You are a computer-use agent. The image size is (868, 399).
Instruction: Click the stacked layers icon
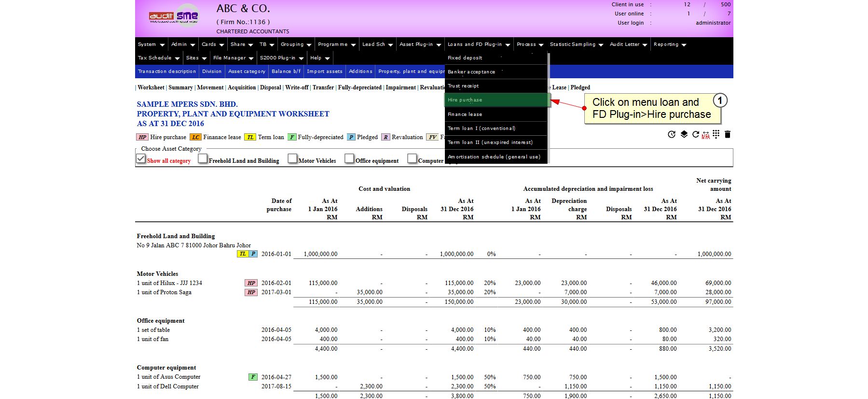(x=684, y=134)
